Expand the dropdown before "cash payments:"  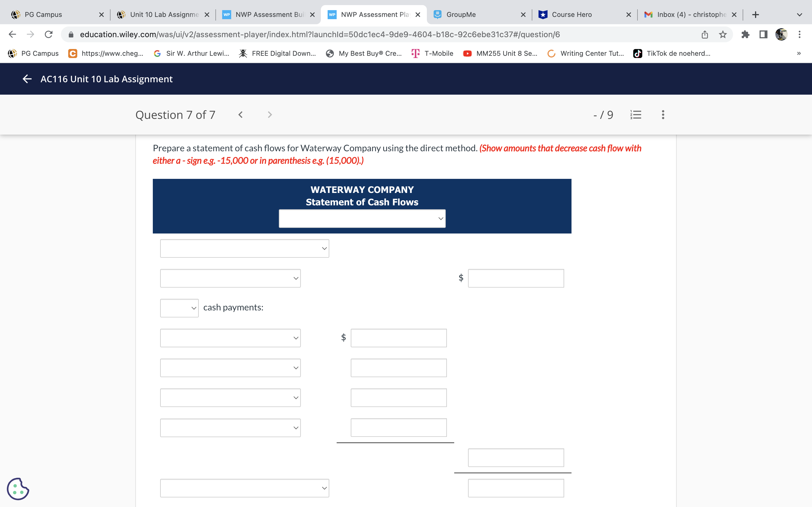[179, 308]
